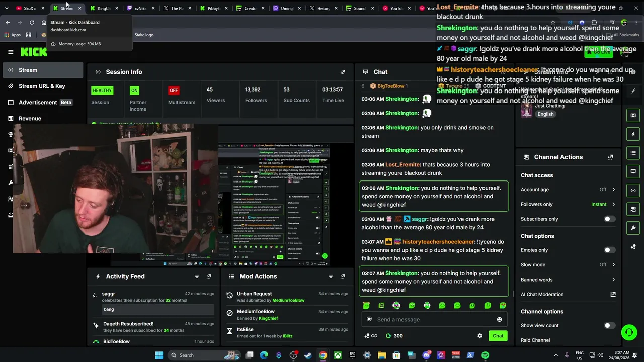Click the chat bubble sidebar icon
The image size is (644, 362).
(633, 171)
